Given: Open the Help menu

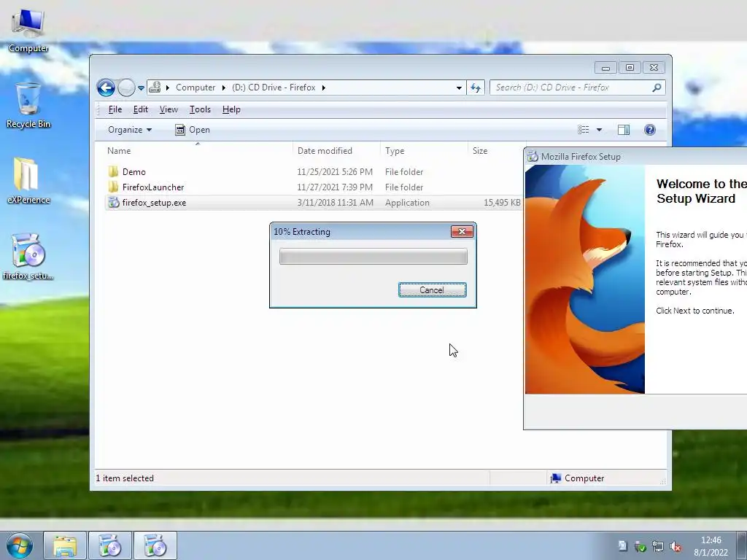Looking at the screenshot, I should [231, 109].
